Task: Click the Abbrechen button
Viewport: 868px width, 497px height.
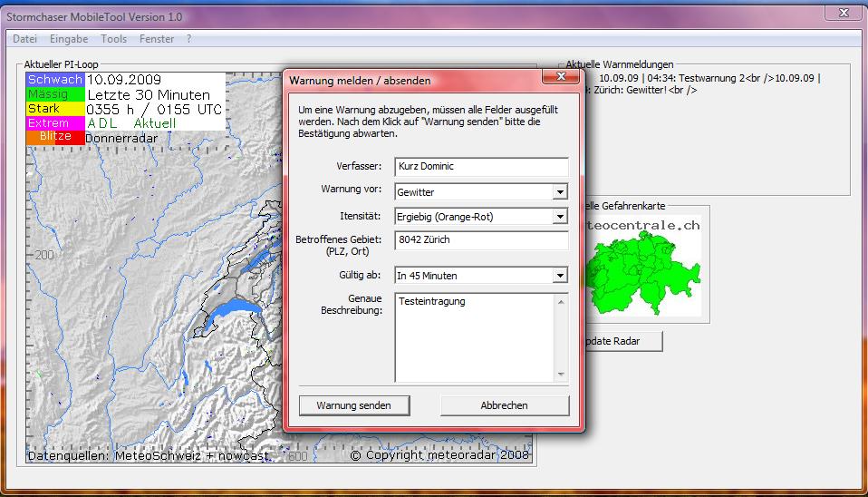Action: click(505, 405)
